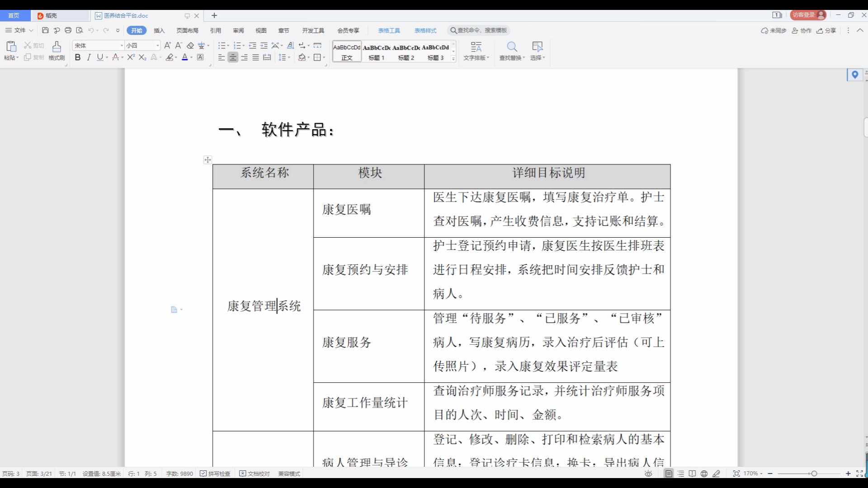Expand numbered list dropdown arrow
This screenshot has height=488, width=868.
244,46
